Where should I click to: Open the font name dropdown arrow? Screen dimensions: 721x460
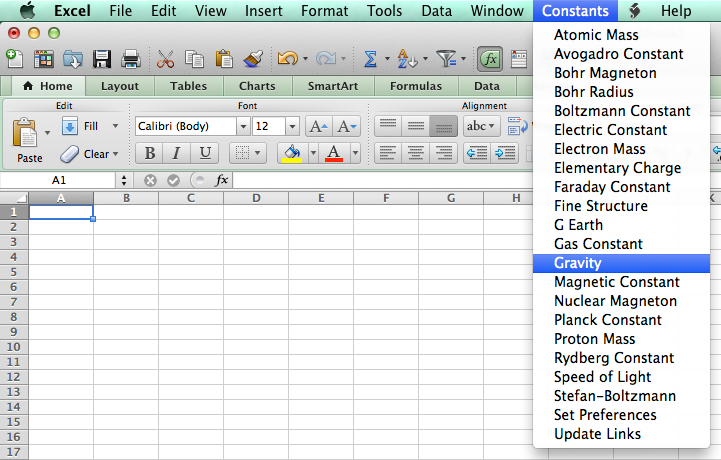pyautogui.click(x=243, y=126)
